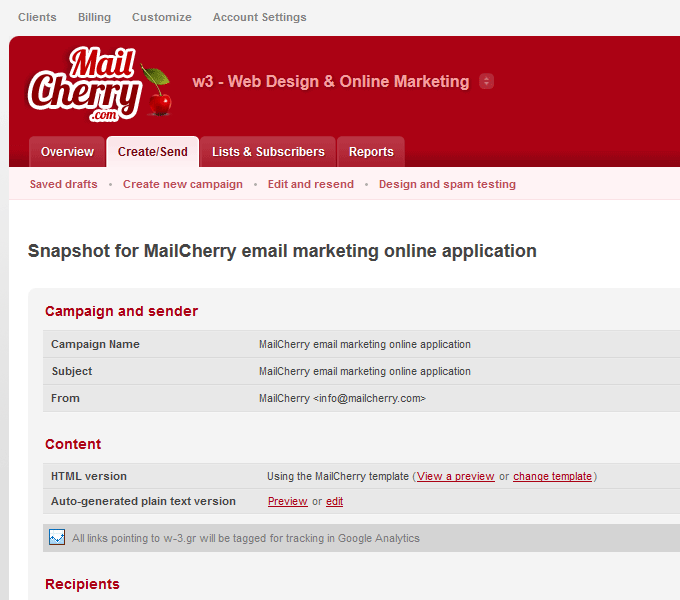Click the Campaign Name row label
Viewport: 680px width, 600px height.
[95, 344]
